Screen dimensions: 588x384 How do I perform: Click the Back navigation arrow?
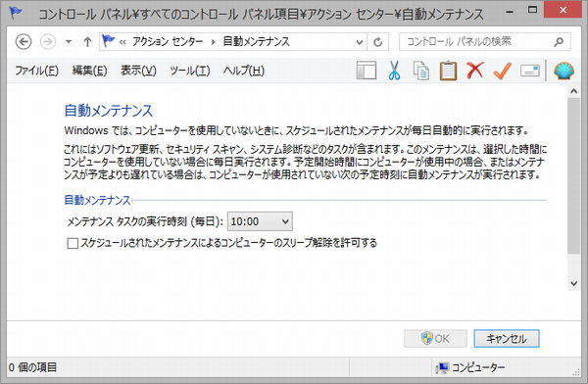click(24, 41)
